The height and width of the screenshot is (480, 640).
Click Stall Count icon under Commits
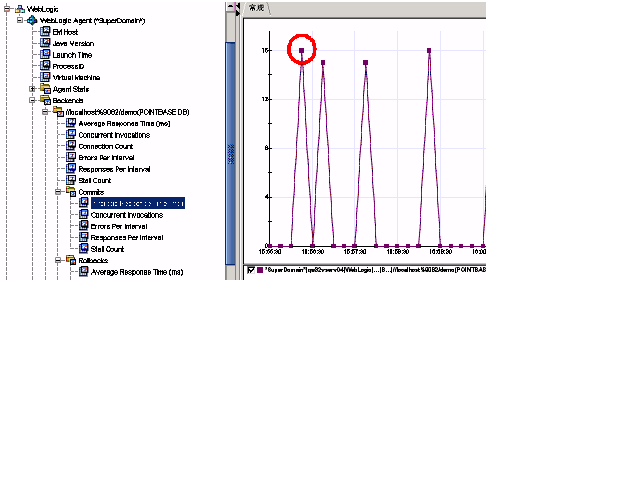point(84,249)
